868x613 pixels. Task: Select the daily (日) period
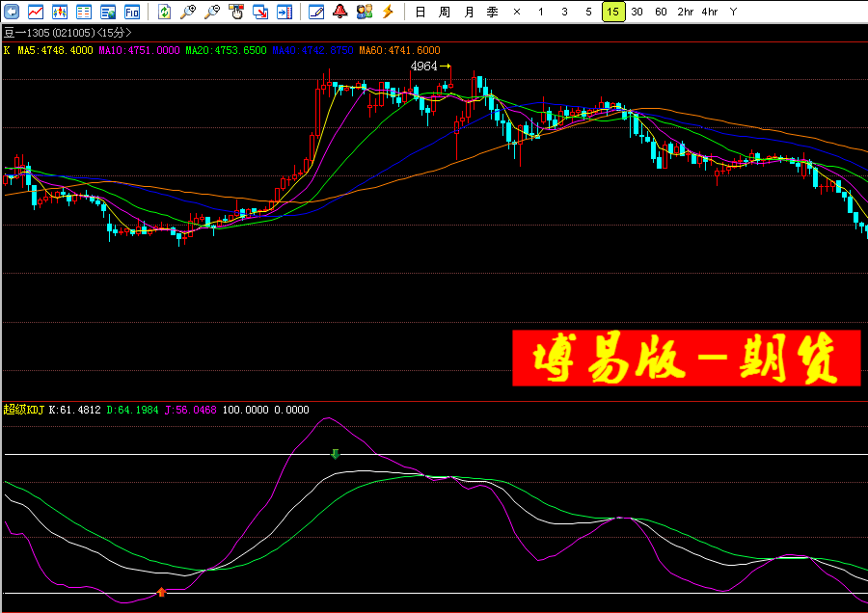420,12
